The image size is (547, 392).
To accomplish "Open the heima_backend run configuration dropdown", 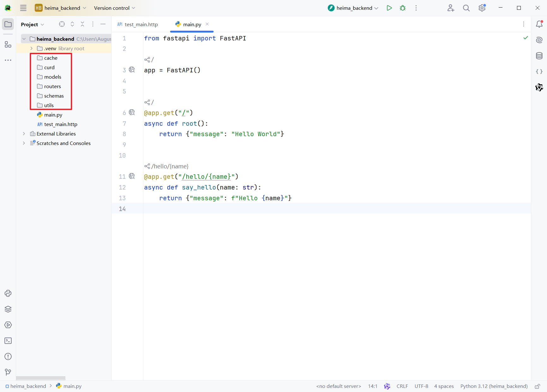I will [x=353, y=8].
